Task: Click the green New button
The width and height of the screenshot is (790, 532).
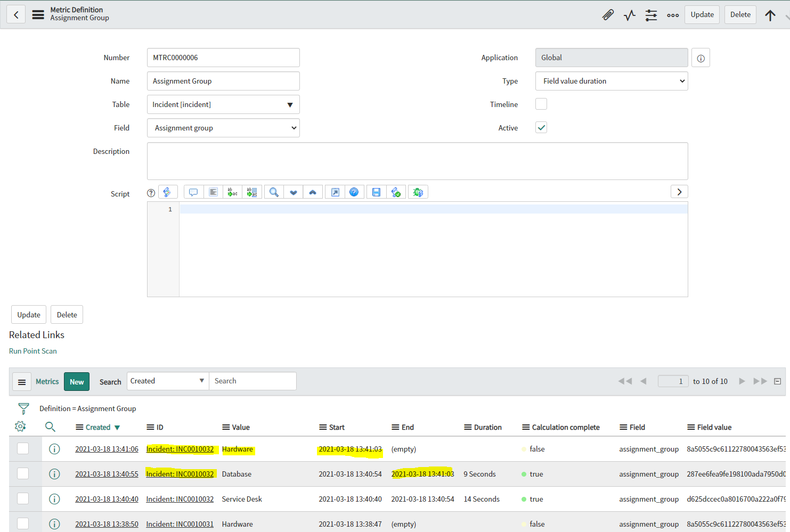Action: tap(77, 382)
